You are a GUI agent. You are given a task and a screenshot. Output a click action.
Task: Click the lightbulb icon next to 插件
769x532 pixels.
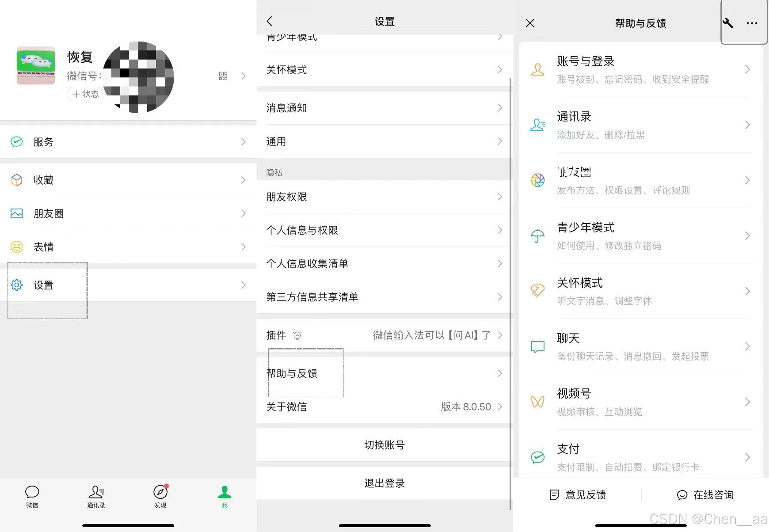297,335
